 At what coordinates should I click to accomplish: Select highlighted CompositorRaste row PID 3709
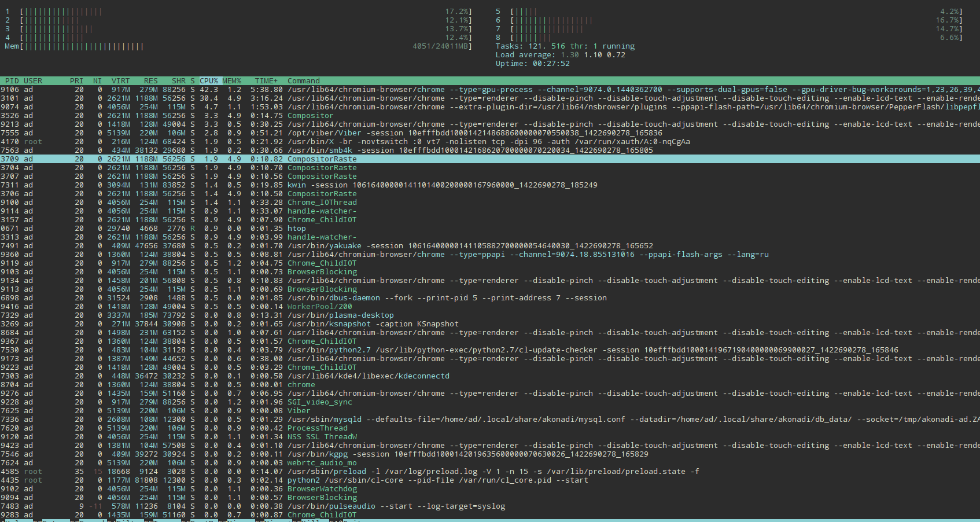click(490, 159)
